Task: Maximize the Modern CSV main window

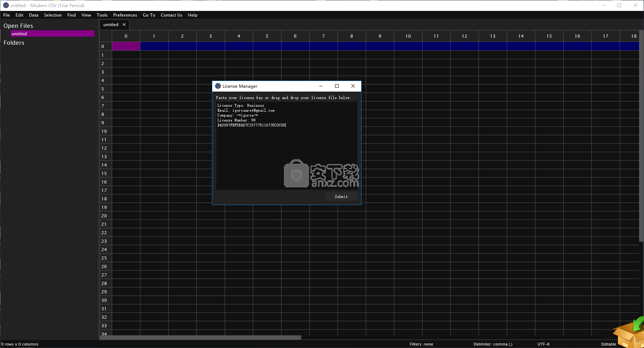Action: click(x=619, y=5)
